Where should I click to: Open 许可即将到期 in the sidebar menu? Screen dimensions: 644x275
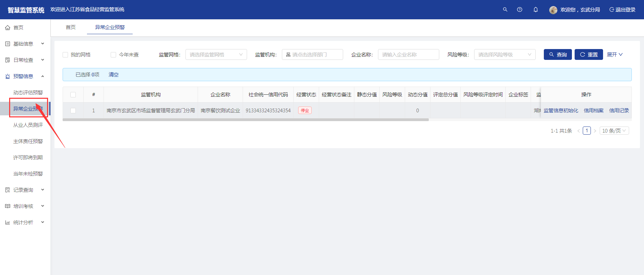28,158
